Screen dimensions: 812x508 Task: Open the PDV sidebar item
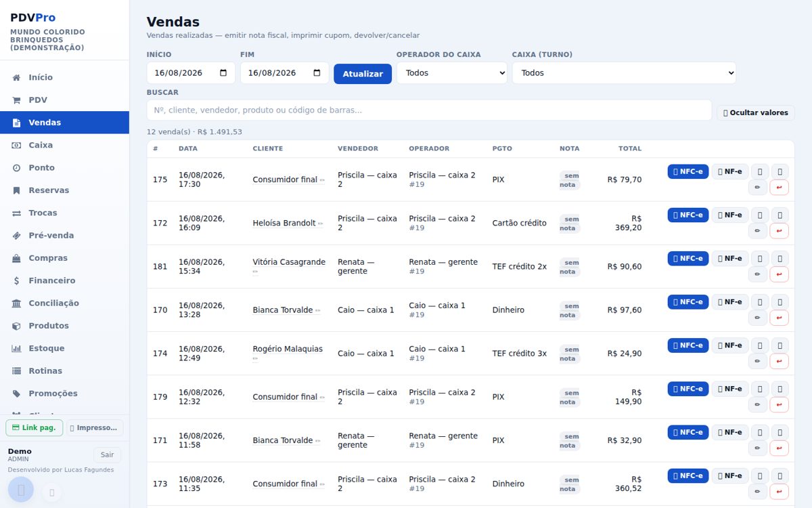click(64, 100)
